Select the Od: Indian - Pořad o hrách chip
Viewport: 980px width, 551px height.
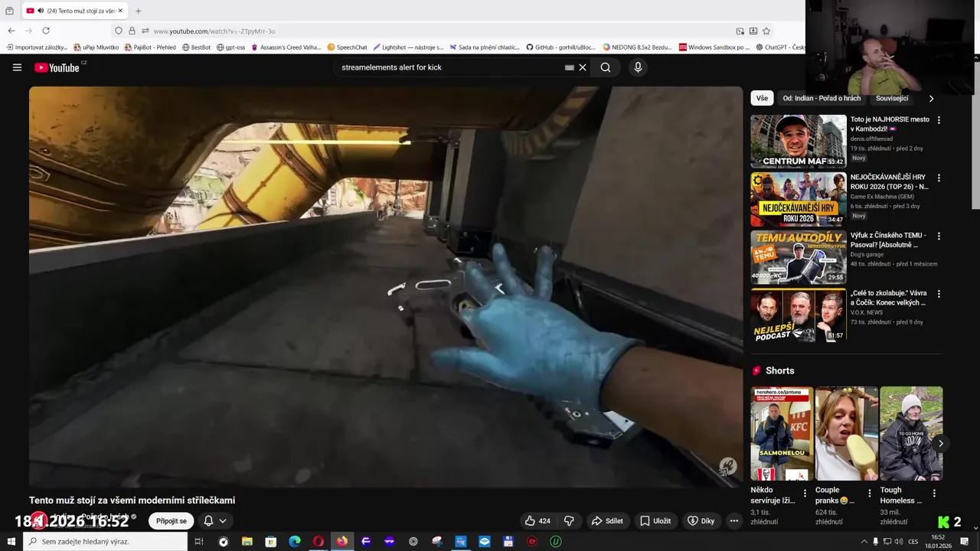click(x=822, y=98)
